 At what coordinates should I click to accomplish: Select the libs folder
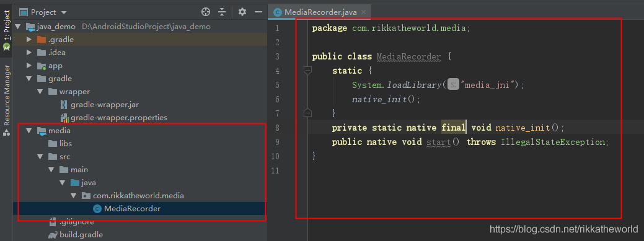pos(66,144)
